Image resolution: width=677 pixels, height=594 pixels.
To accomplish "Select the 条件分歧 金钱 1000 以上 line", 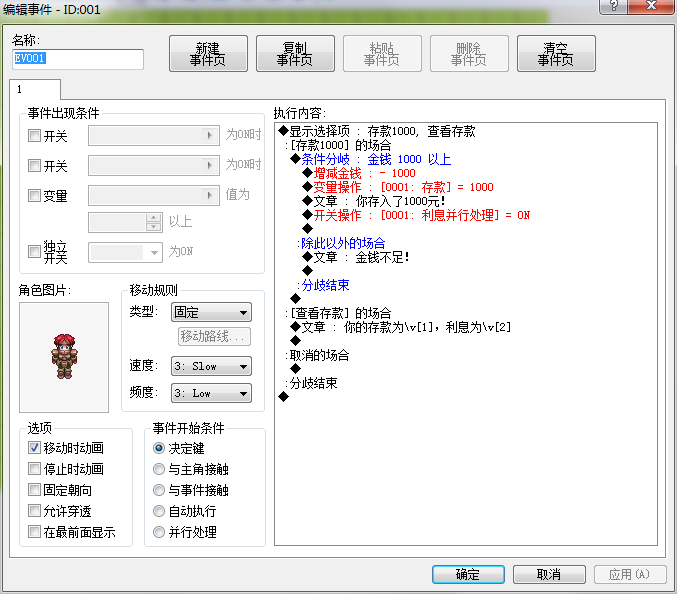I will (371, 159).
